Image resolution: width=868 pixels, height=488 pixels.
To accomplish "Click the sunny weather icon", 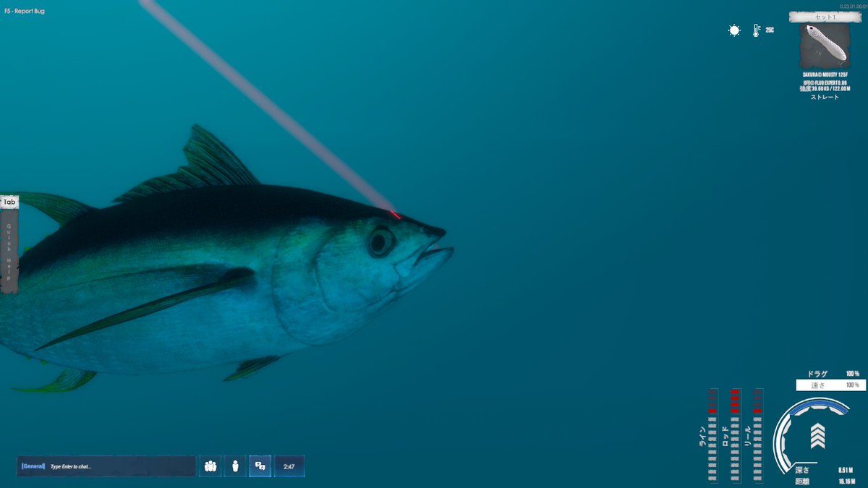I will tap(734, 30).
